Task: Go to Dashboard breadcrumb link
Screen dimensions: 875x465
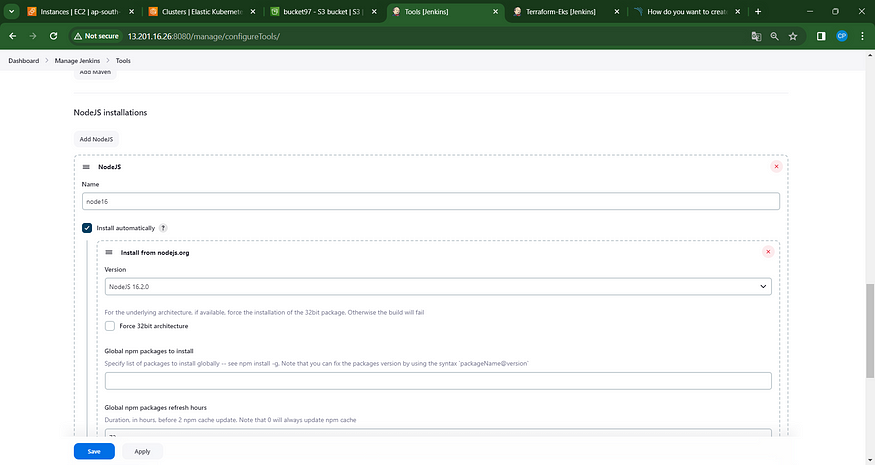Action: coord(23,60)
